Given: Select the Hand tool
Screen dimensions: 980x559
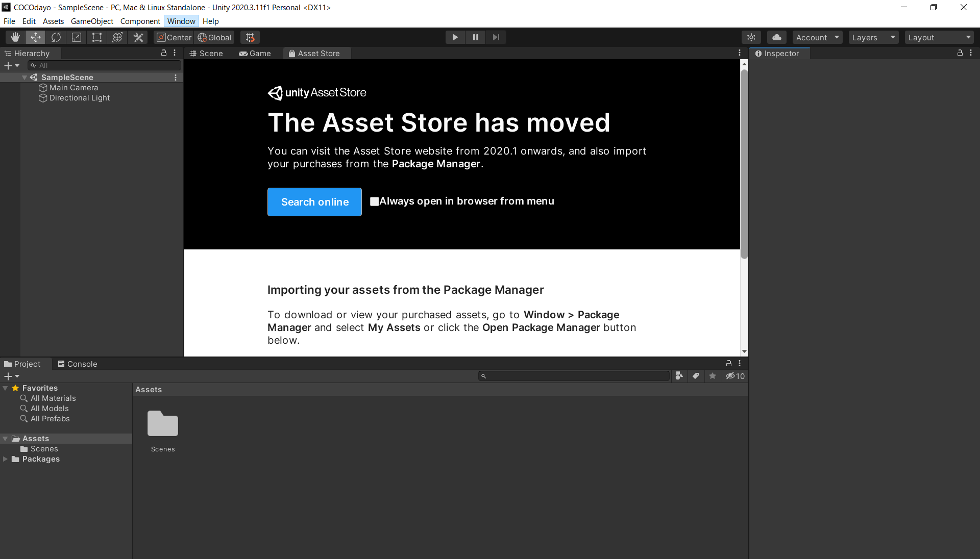Looking at the screenshot, I should pyautogui.click(x=15, y=37).
